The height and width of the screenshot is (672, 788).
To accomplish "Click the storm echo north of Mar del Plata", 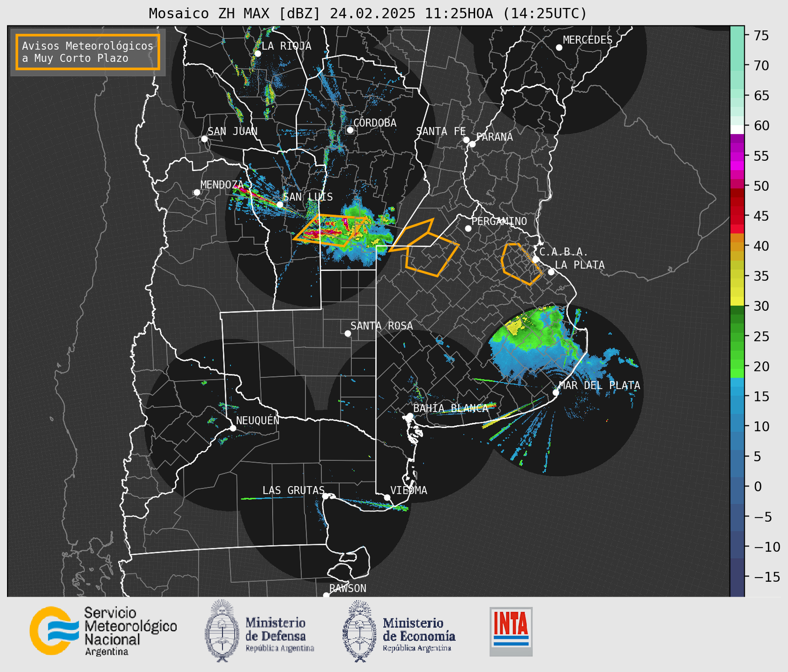I will 537,343.
